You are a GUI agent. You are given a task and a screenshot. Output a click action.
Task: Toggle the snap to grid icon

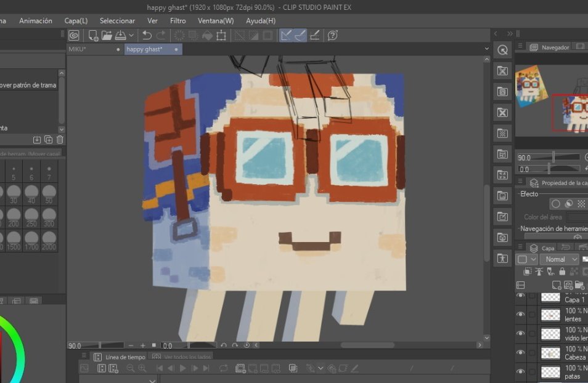315,36
